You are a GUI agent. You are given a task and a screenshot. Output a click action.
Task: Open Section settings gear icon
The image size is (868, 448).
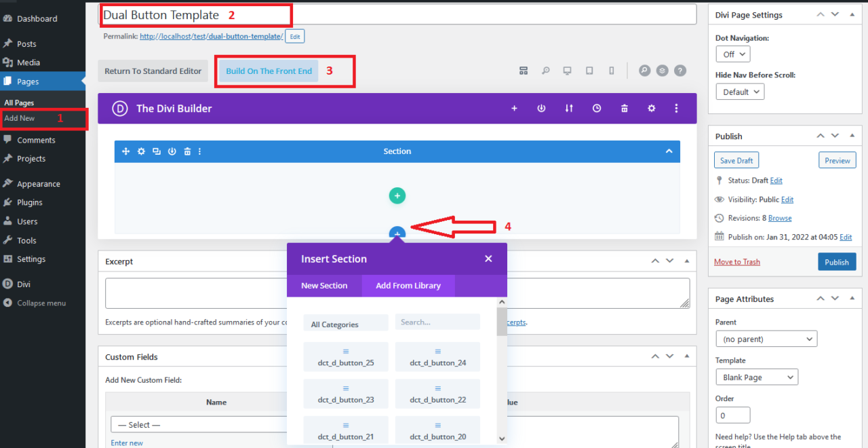(x=141, y=151)
